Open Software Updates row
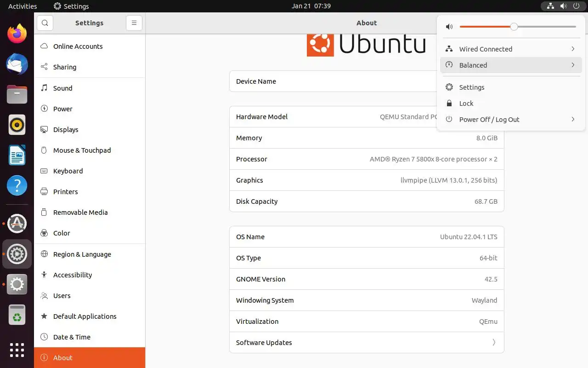588x368 pixels. pos(366,343)
